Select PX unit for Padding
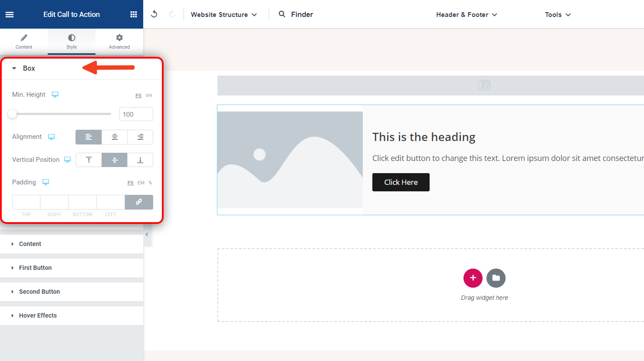 point(131,183)
